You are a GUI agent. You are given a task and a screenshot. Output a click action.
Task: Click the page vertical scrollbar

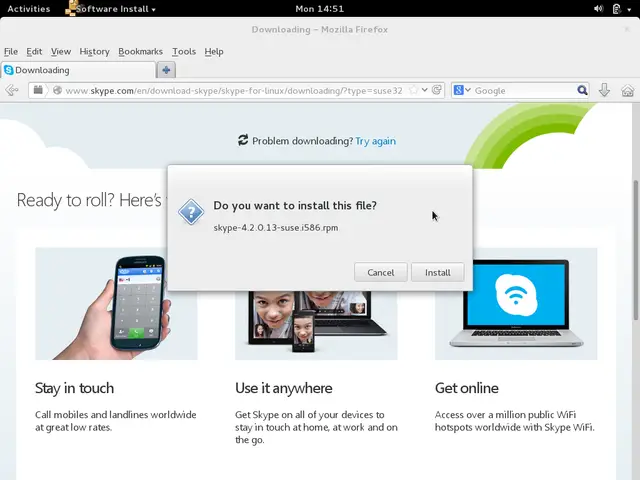click(636, 250)
